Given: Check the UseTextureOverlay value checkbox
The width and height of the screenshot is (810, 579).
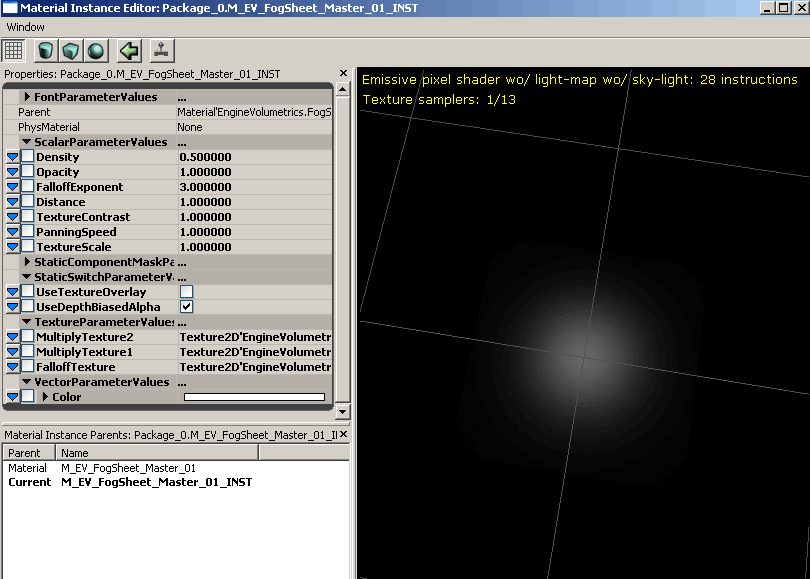Looking at the screenshot, I should click(186, 292).
